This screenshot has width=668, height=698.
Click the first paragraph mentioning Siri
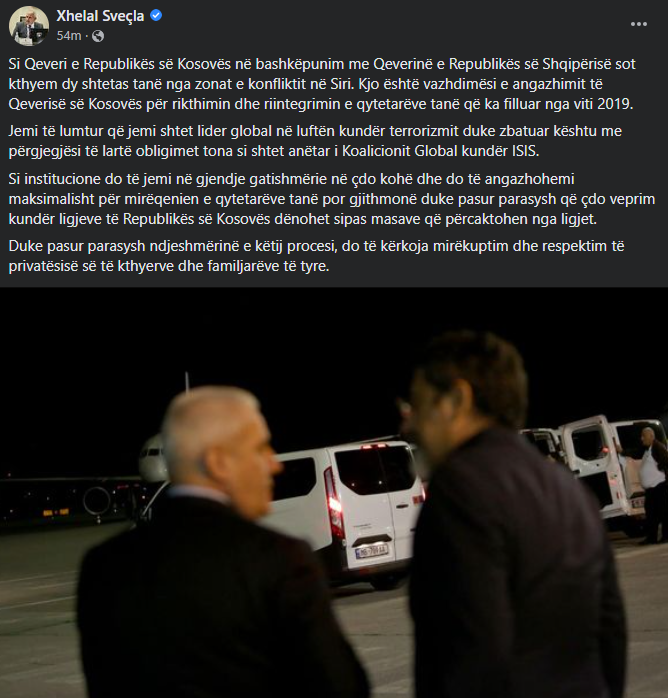tap(320, 84)
